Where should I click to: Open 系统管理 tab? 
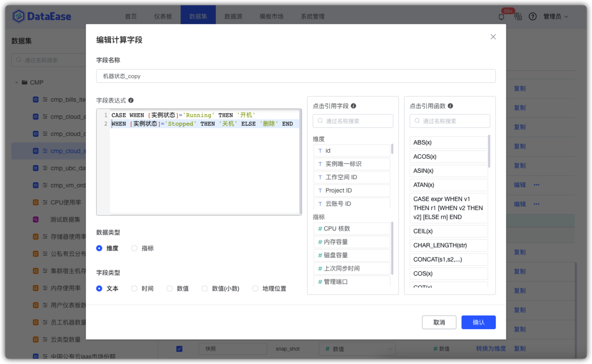point(313,16)
